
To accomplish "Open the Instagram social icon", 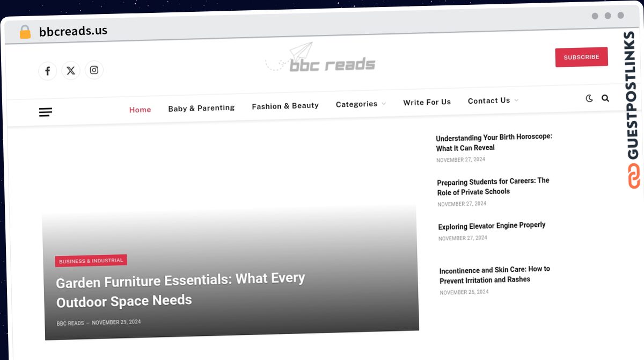I will (94, 70).
